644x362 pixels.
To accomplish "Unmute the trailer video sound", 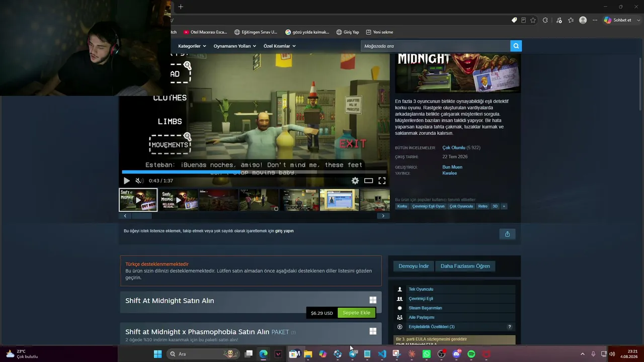I will pyautogui.click(x=139, y=180).
